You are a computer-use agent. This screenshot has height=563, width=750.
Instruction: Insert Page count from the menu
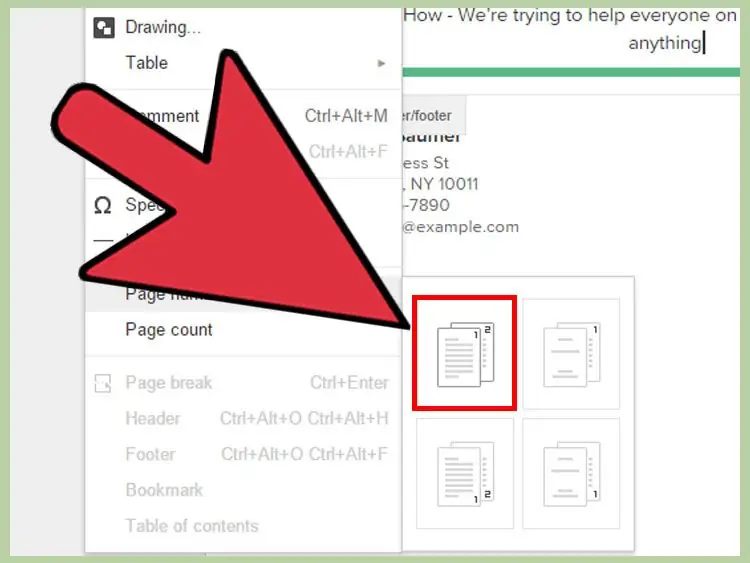coord(169,330)
